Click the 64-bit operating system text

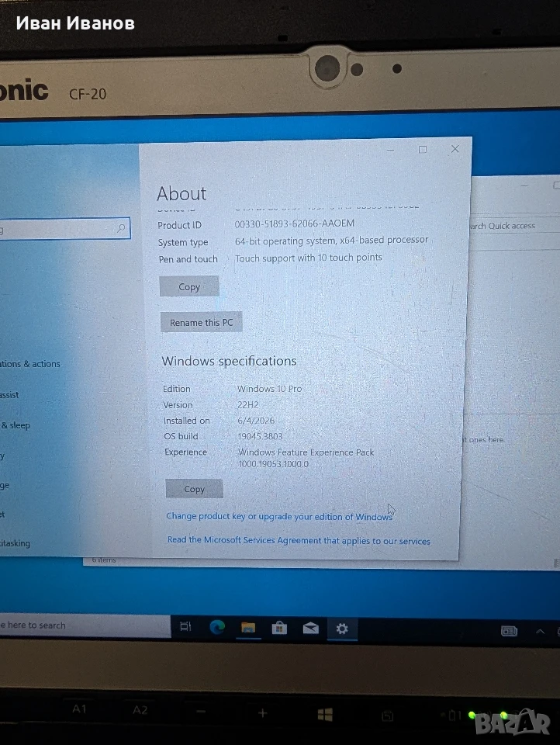point(331,241)
